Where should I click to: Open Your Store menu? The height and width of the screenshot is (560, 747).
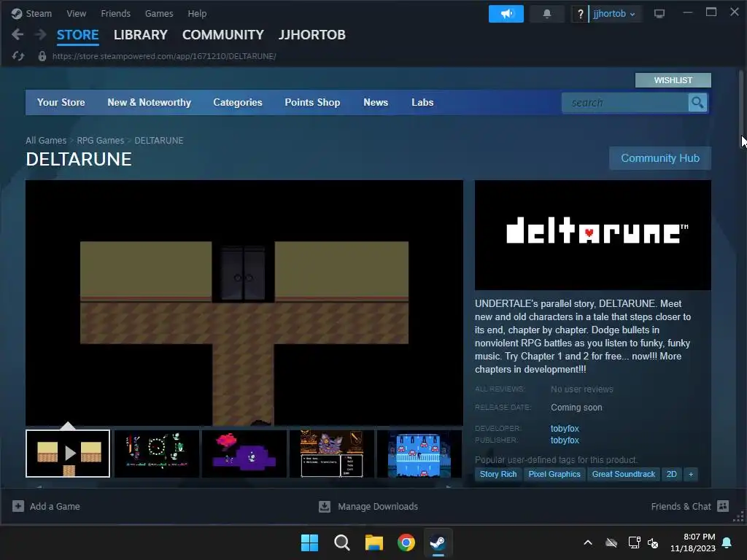coord(61,102)
